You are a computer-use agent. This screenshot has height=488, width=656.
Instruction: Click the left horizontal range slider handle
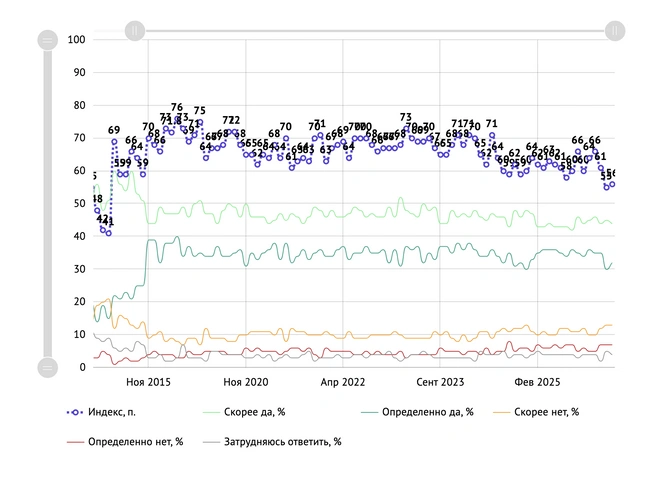pos(135,31)
